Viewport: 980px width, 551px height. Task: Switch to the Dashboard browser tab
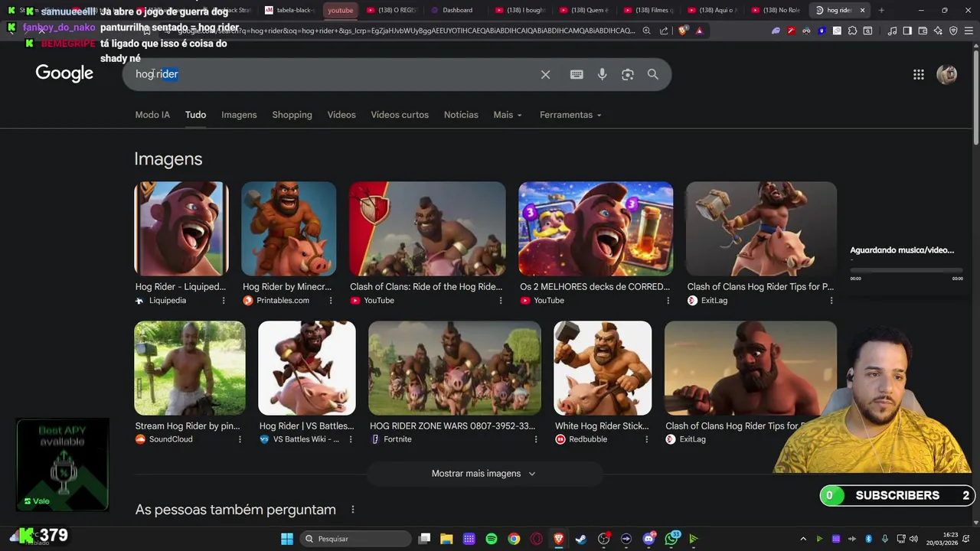pyautogui.click(x=456, y=10)
